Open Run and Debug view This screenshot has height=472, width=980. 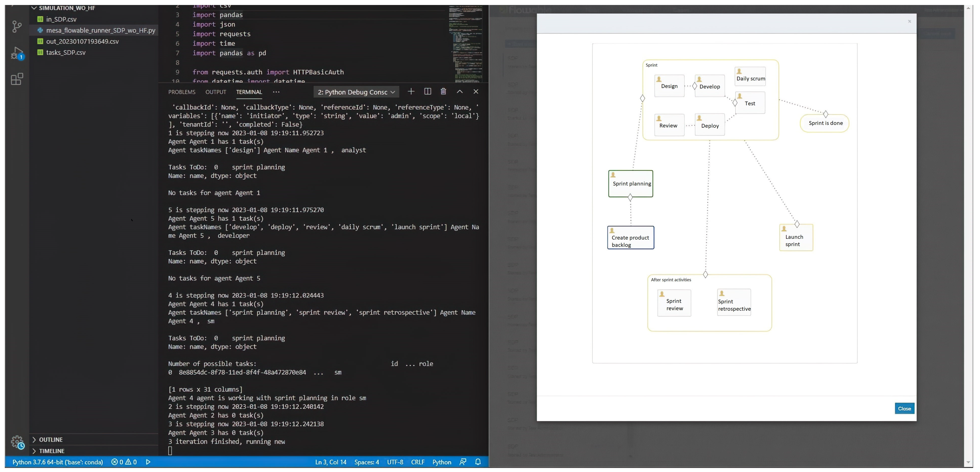(x=17, y=53)
